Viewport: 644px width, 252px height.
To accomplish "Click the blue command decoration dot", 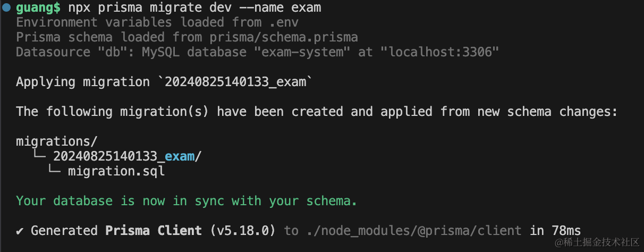I will [6, 7].
